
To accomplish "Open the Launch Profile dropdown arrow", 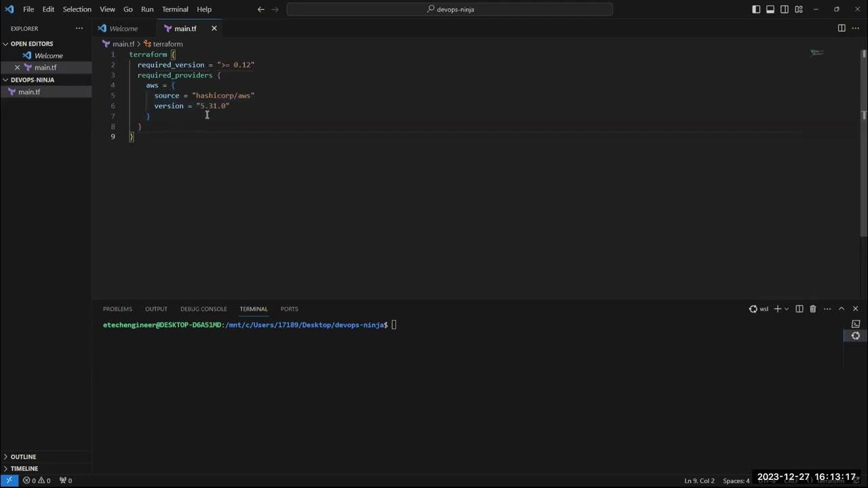I will (787, 309).
